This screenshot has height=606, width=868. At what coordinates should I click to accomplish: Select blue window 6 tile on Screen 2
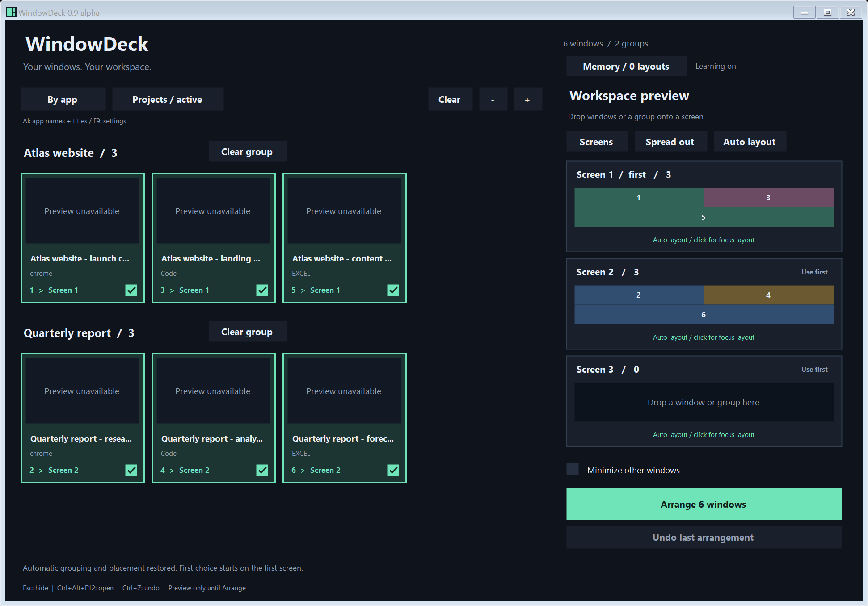[704, 315]
